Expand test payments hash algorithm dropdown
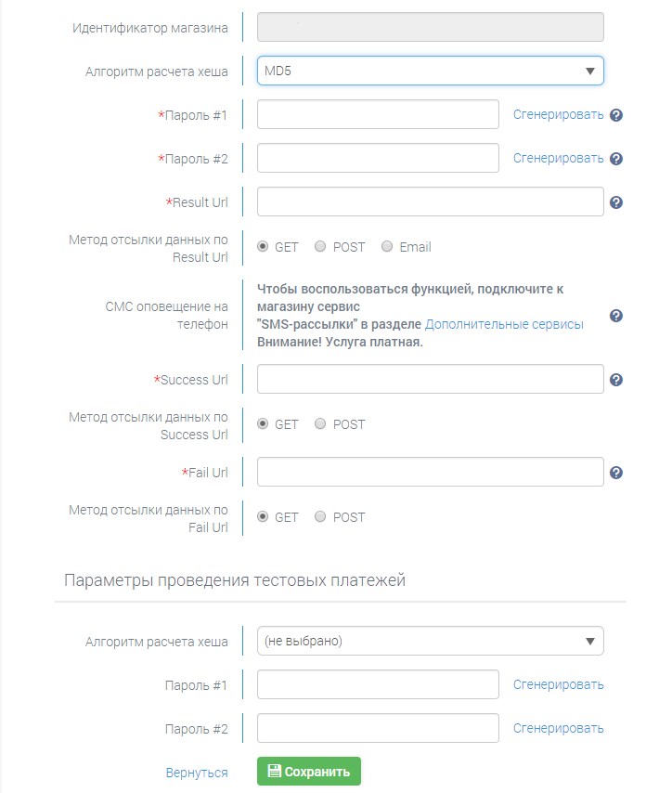 click(x=430, y=641)
